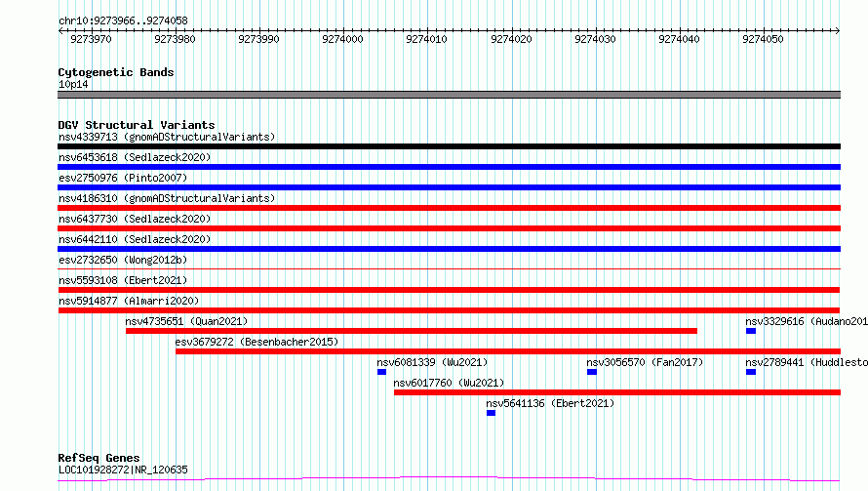
Task: Open nsv6437730 (Sedlazeck2020) label
Action: click(x=135, y=219)
